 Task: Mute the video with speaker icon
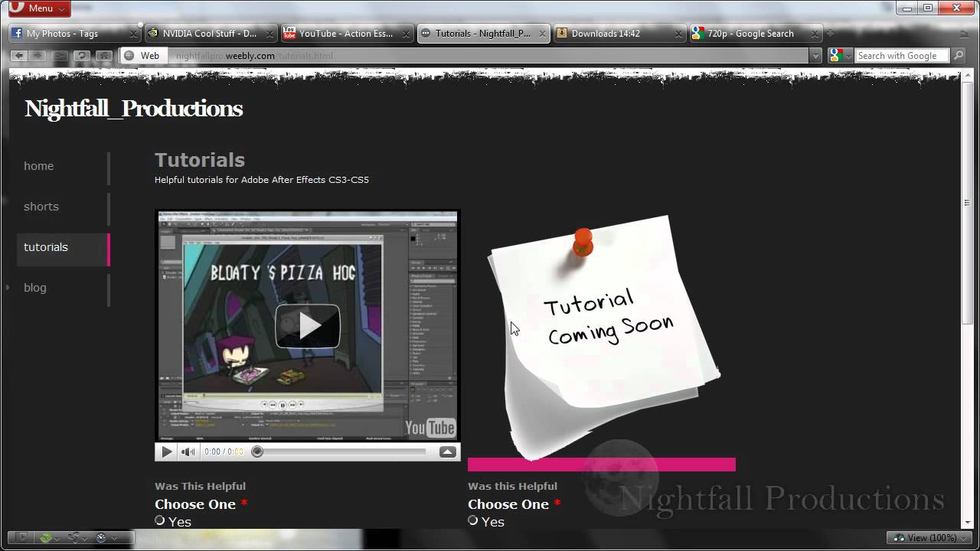[x=188, y=452]
